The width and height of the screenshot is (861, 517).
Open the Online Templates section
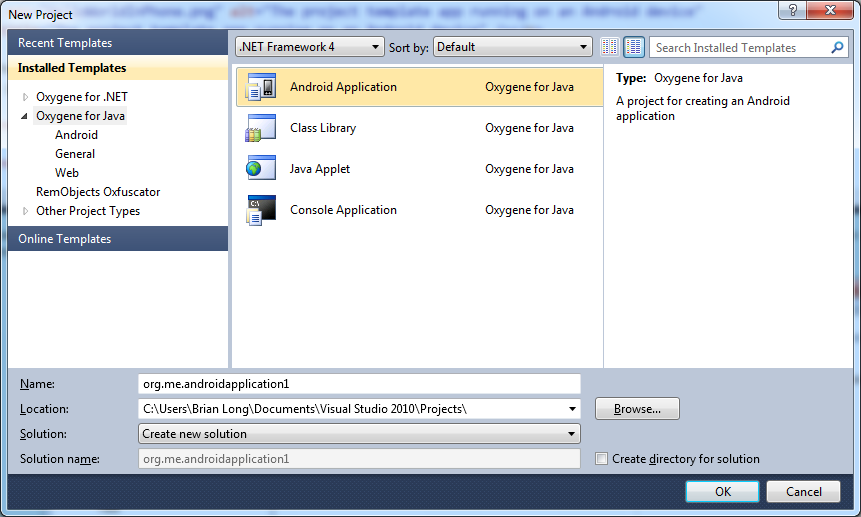(118, 239)
